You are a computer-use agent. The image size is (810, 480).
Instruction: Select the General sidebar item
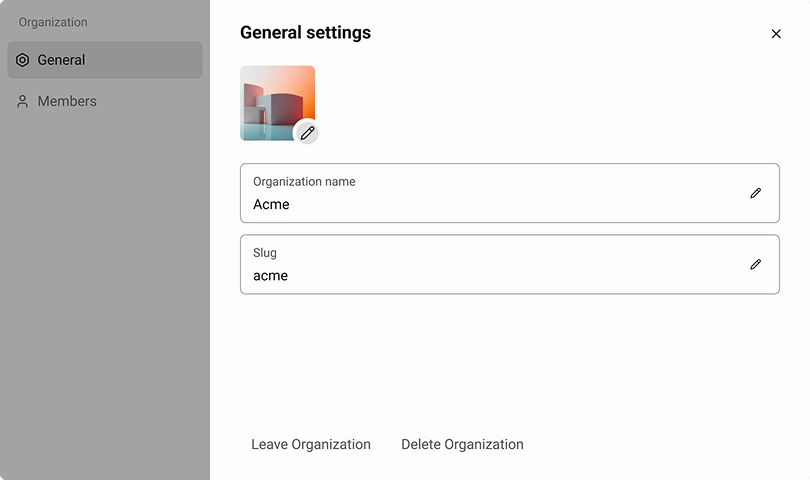[x=104, y=60]
